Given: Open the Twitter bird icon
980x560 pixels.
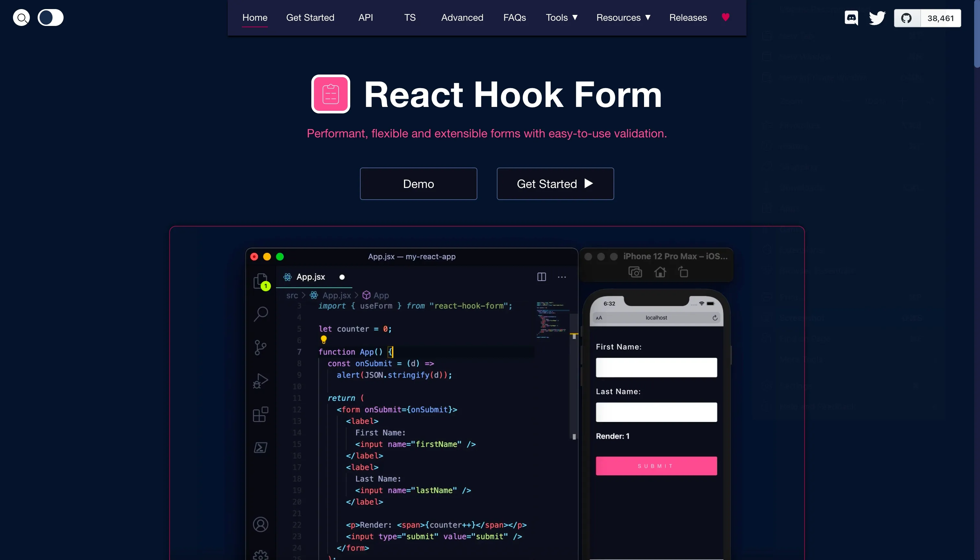Looking at the screenshot, I should pyautogui.click(x=877, y=18).
